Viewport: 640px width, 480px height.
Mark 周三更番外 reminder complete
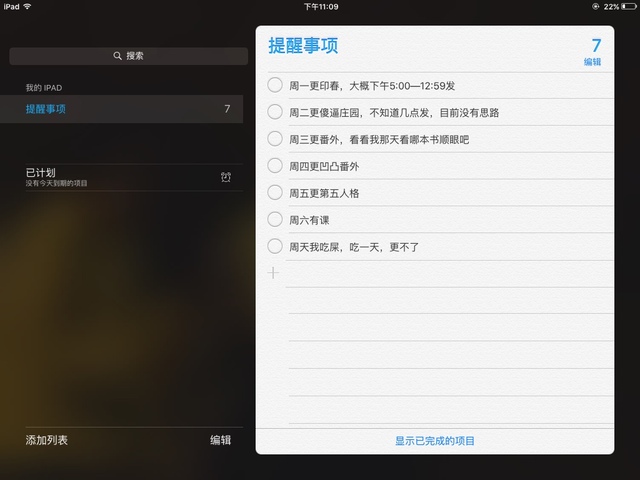275,139
